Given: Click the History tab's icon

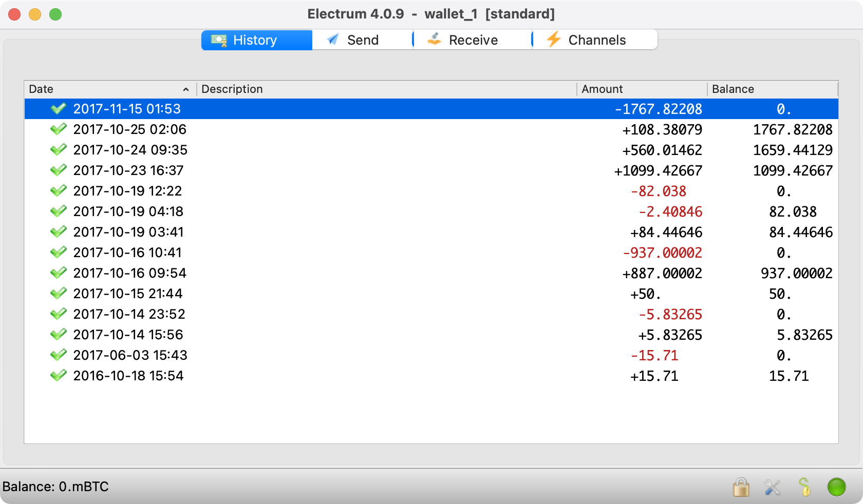Looking at the screenshot, I should 219,40.
